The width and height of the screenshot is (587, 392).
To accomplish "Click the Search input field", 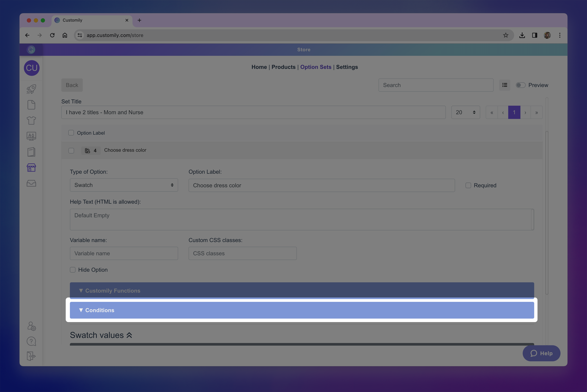I will coord(436,85).
